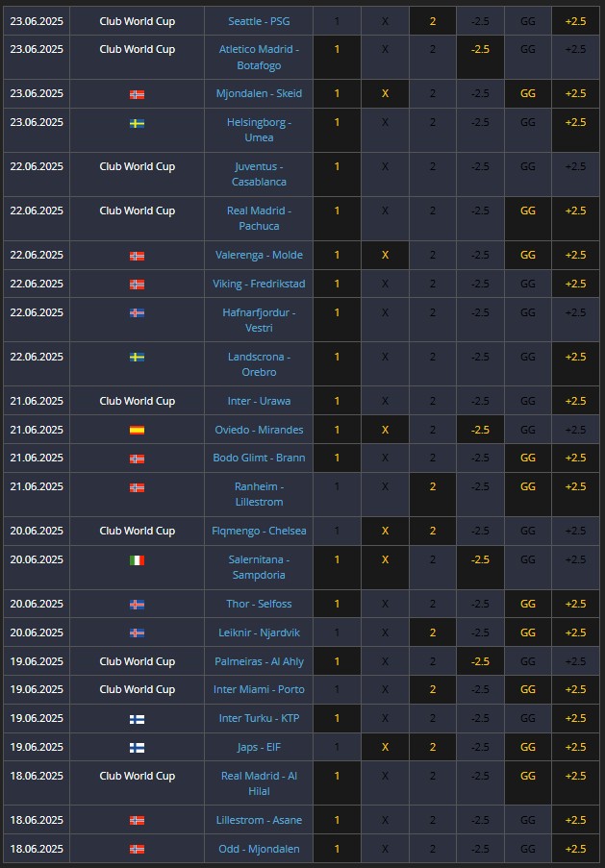Click the Sweden flag beside Helsingborg - Umea
Image resolution: width=605 pixels, height=868 pixels.
point(137,123)
